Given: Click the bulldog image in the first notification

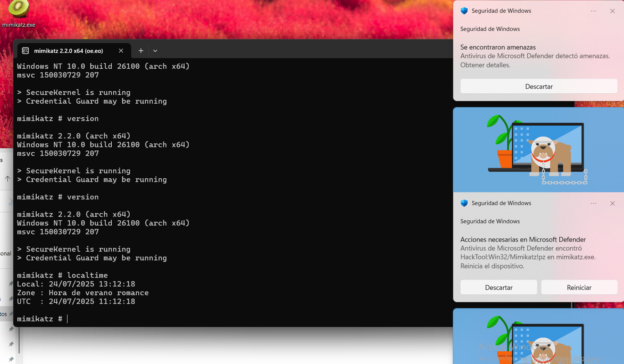Looking at the screenshot, I should tap(539, 150).
